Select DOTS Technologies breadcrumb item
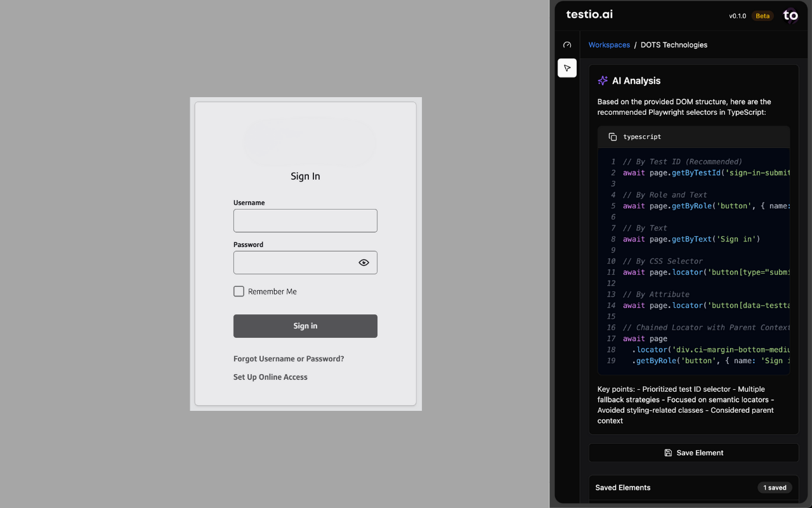This screenshot has height=508, width=812. pyautogui.click(x=674, y=45)
